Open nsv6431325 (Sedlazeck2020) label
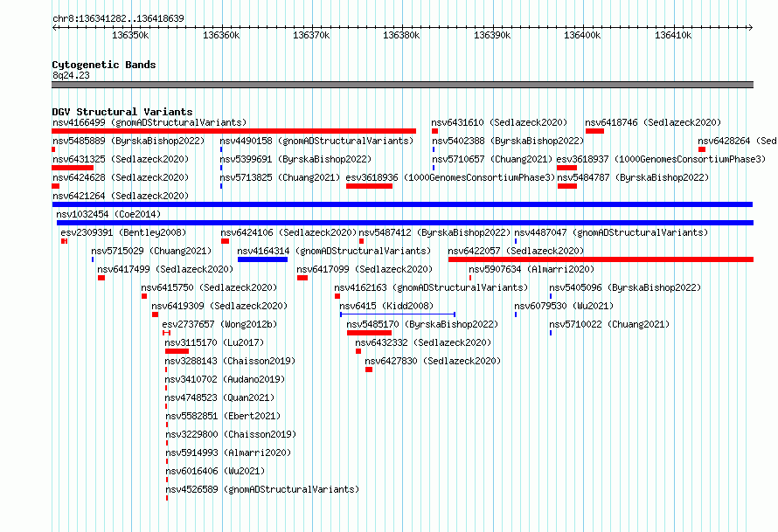 [x=121, y=159]
